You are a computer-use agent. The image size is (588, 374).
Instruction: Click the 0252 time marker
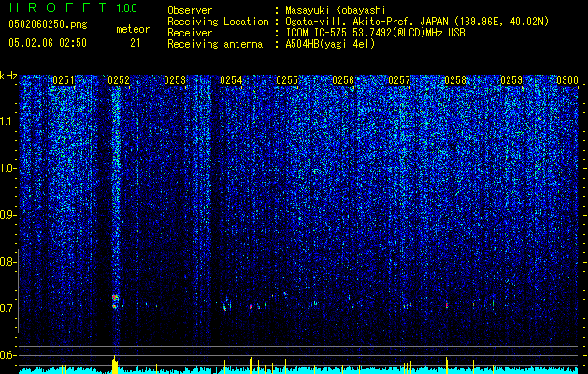point(119,80)
